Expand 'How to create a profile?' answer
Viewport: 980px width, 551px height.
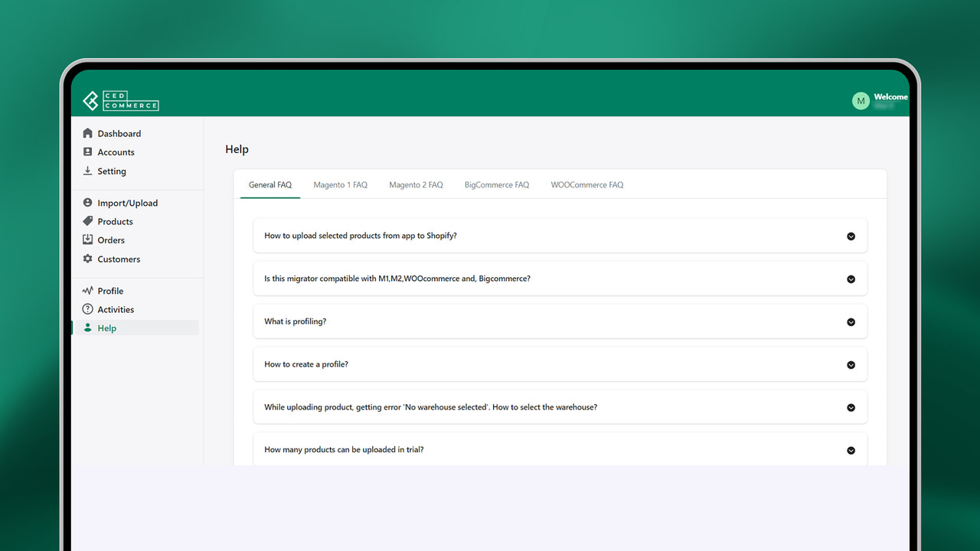tap(851, 365)
